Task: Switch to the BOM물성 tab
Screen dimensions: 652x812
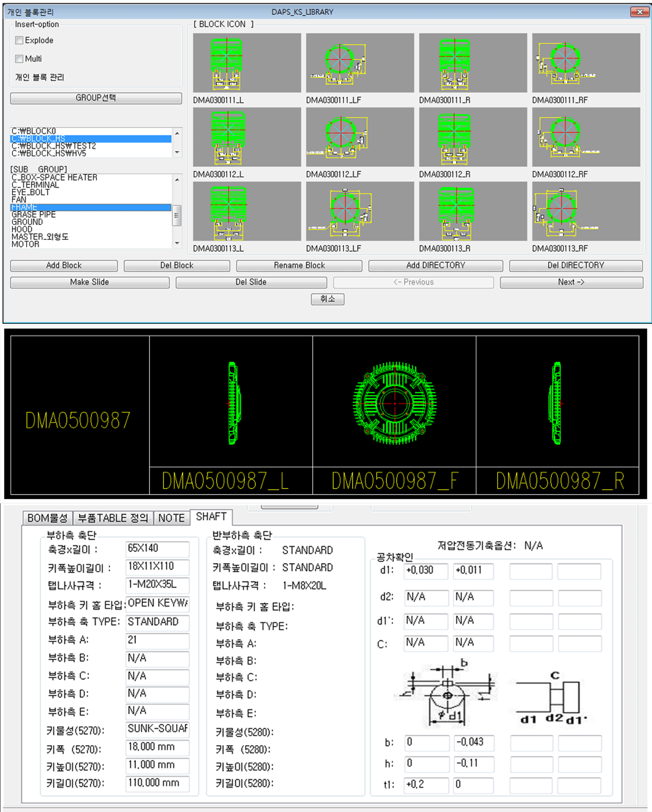Action: pos(47,518)
